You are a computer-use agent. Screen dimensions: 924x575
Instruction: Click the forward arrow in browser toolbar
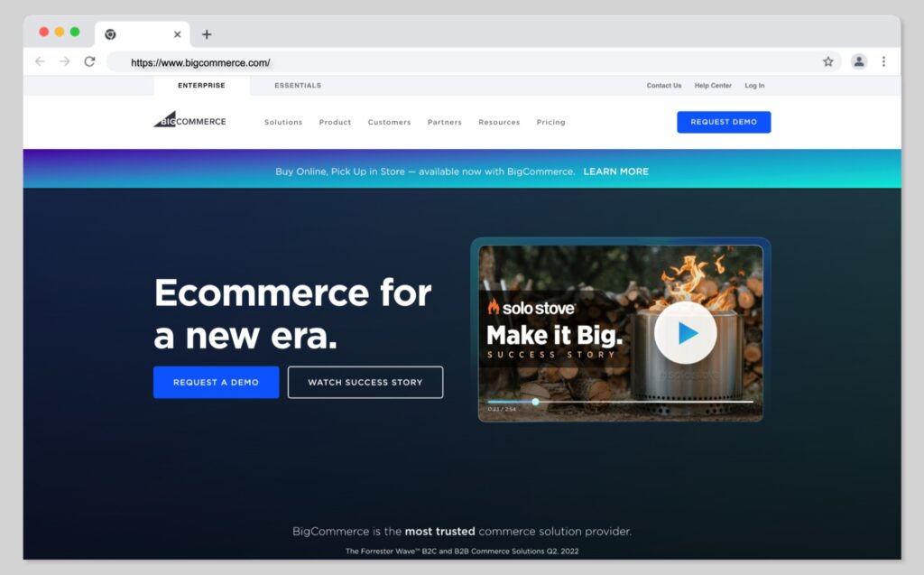[65, 61]
